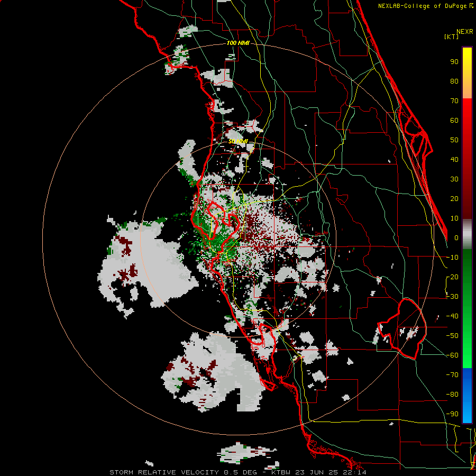Select the 80 value on velocity scale
Viewport: 476px width, 476px height.
pyautogui.click(x=454, y=81)
